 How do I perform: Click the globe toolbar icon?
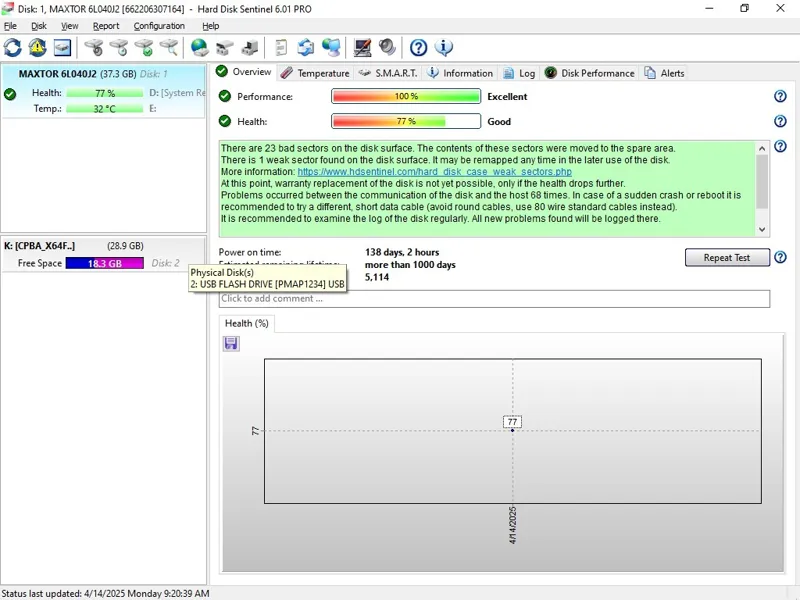(199, 47)
